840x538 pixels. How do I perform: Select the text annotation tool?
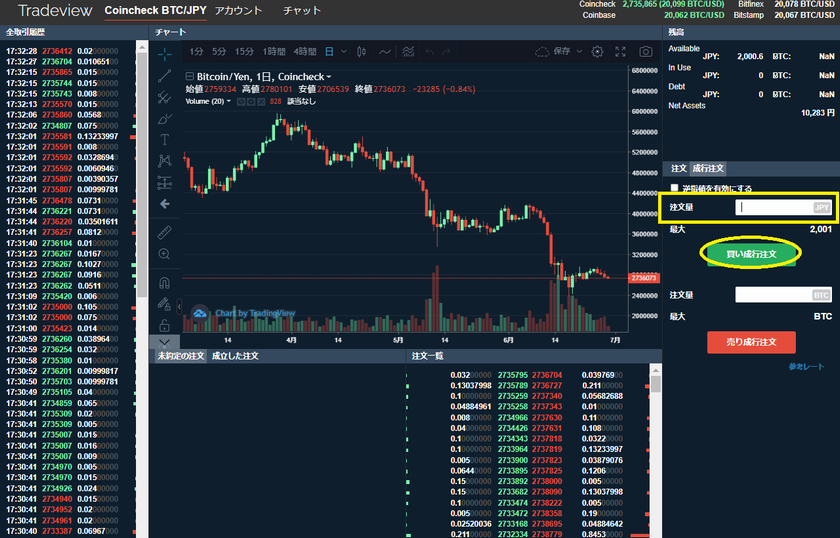click(x=165, y=140)
